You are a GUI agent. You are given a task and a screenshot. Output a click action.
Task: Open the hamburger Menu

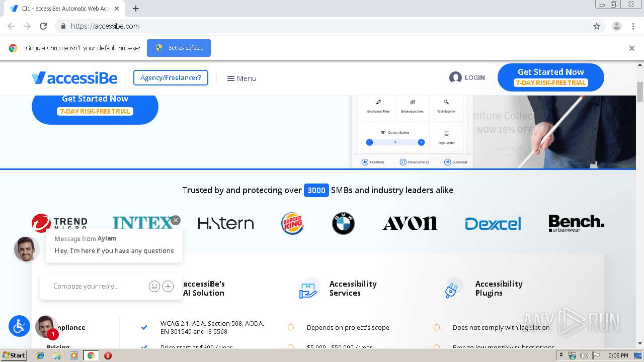coord(242,78)
